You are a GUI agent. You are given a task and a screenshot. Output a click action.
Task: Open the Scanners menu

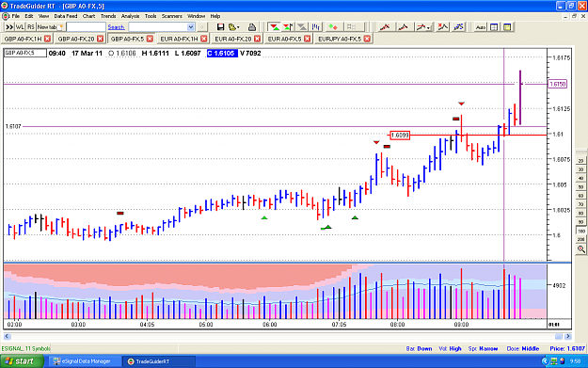[172, 16]
